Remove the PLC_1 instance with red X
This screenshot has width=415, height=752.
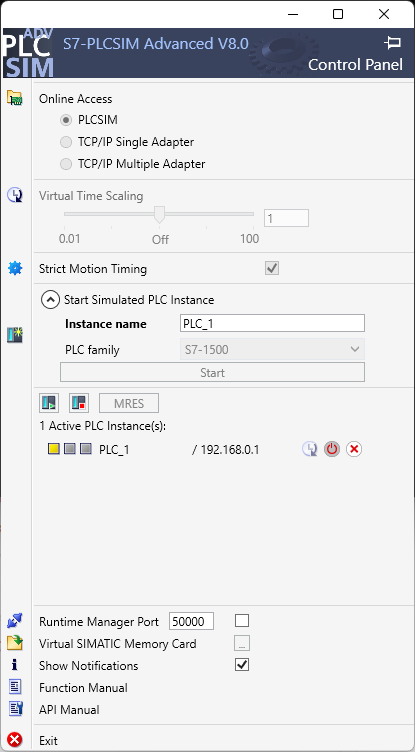click(354, 449)
